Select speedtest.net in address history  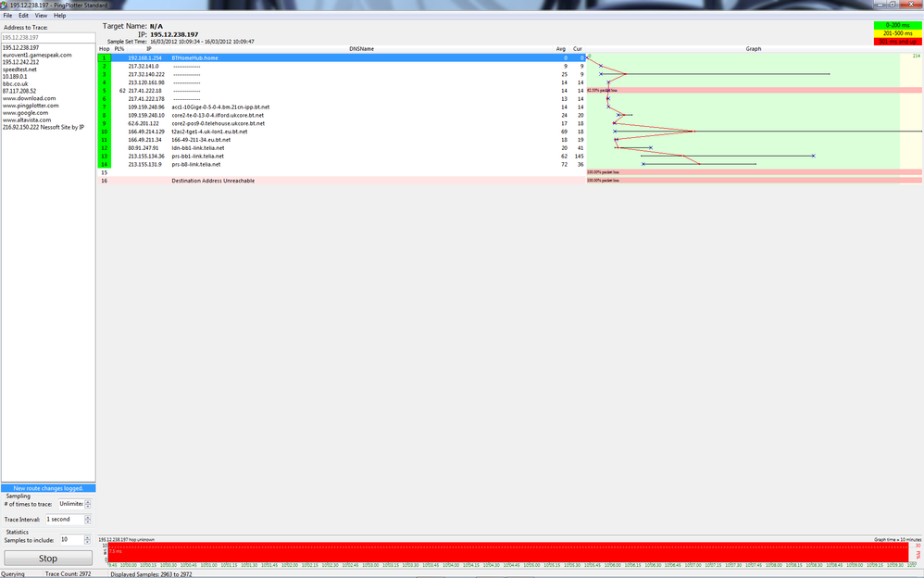click(x=19, y=69)
